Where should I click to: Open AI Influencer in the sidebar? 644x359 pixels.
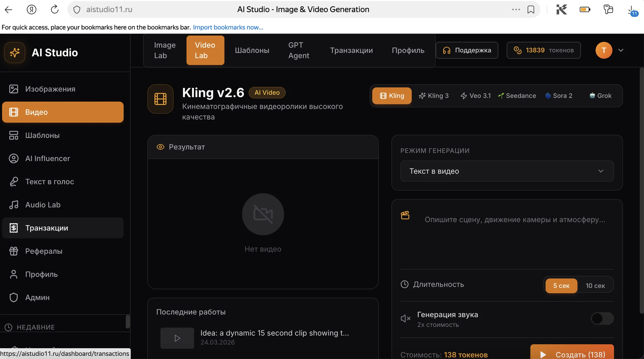(63, 158)
